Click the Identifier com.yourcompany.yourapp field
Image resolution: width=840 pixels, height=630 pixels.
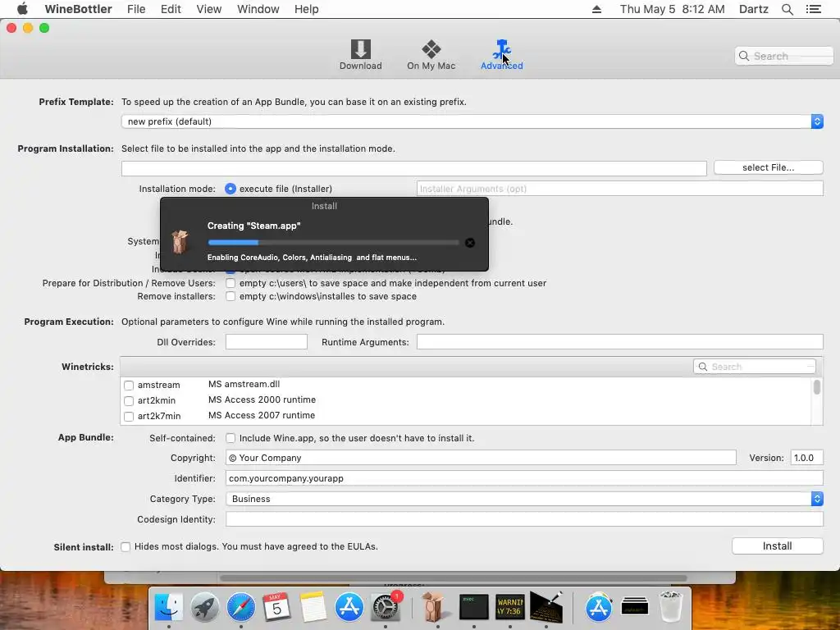pyautogui.click(x=524, y=478)
